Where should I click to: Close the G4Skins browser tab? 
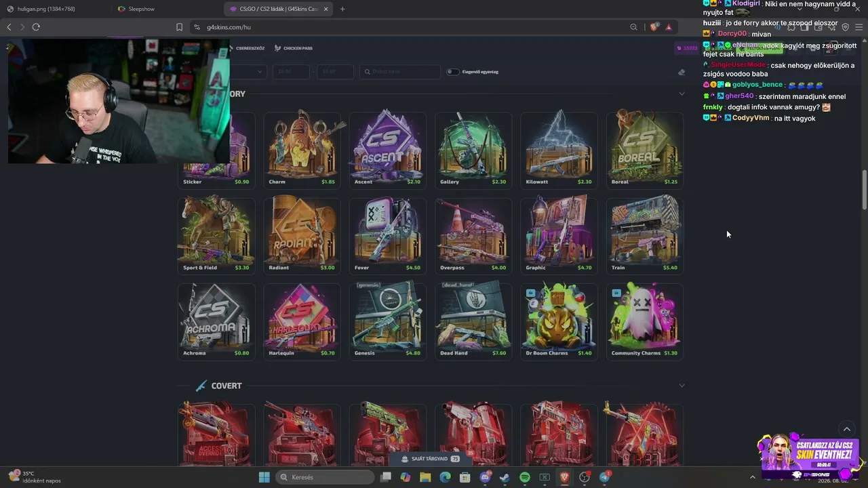pos(326,9)
